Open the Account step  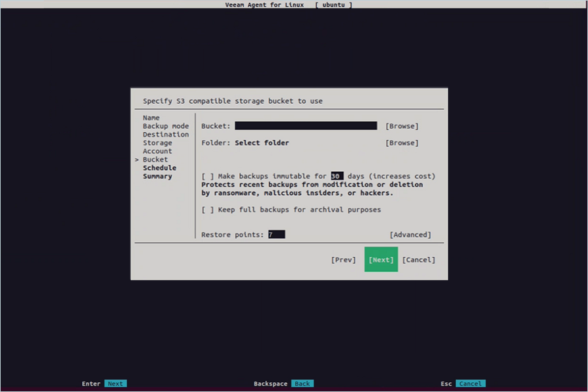pos(157,151)
